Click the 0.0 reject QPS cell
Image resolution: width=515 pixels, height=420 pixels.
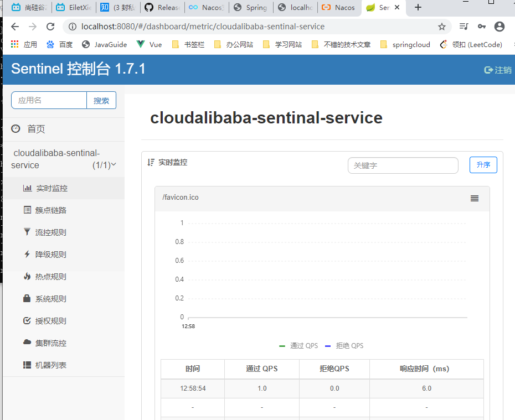pyautogui.click(x=334, y=388)
